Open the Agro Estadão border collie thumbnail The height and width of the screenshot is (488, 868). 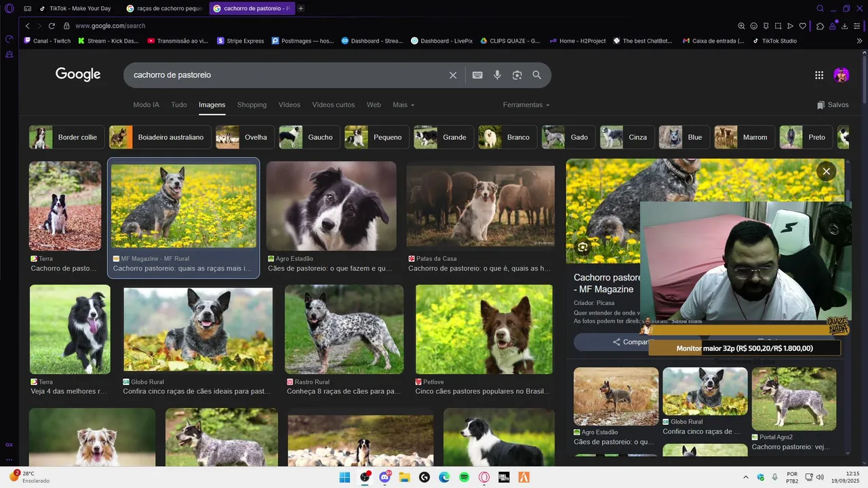pos(331,206)
